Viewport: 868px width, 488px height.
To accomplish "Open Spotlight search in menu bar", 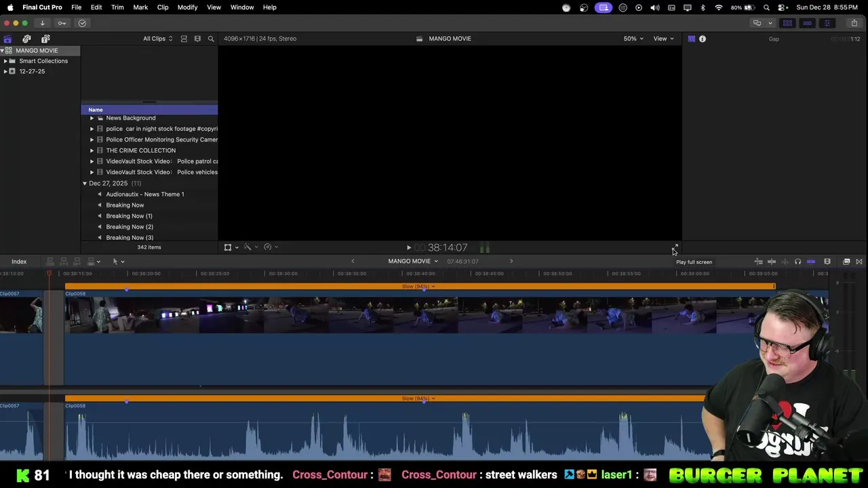I will pos(766,7).
